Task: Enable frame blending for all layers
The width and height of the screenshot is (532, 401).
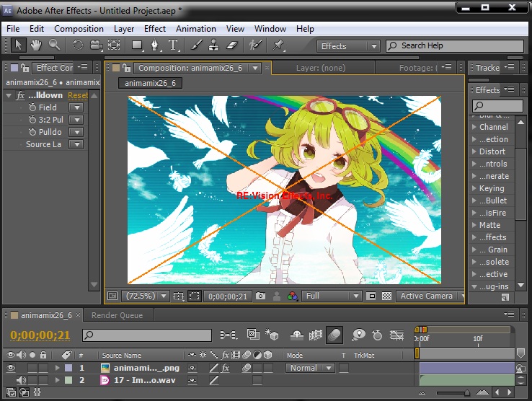Action: [316, 335]
